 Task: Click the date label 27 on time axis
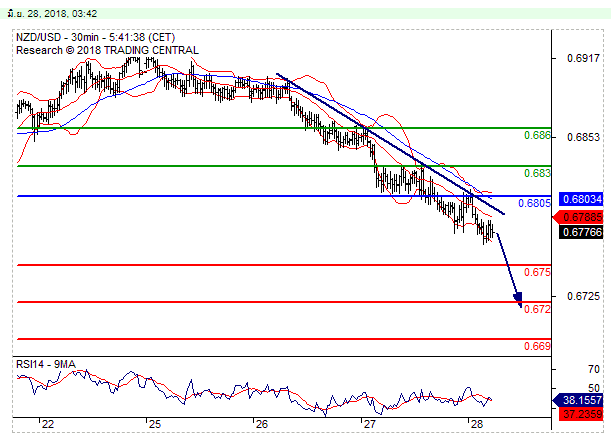pyautogui.click(x=369, y=424)
